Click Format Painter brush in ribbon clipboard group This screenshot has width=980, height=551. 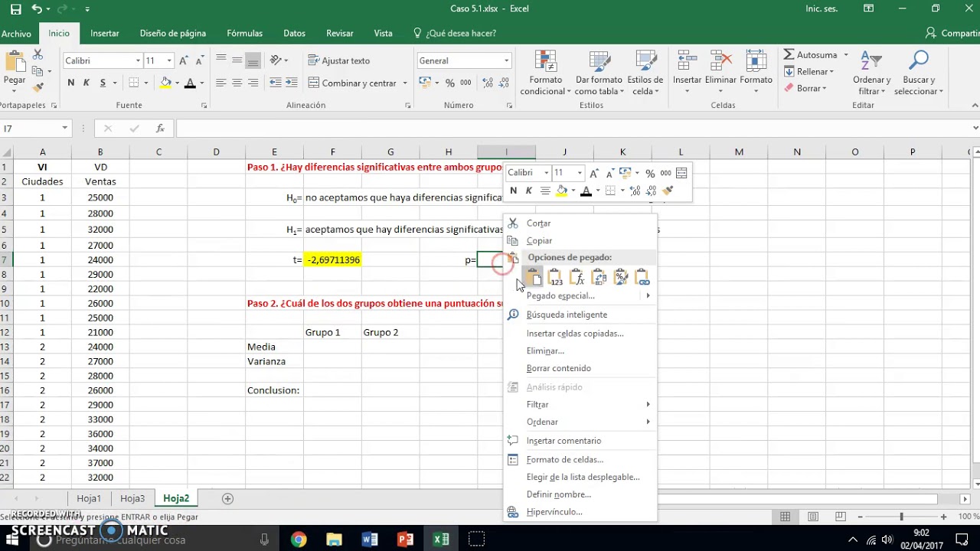tap(38, 88)
